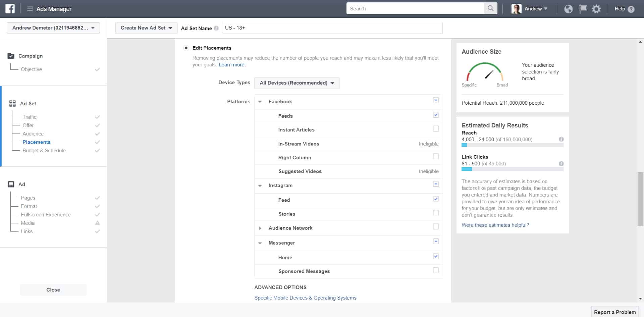Click the Campaign checkbox icon in sidebar
This screenshot has height=317, width=644.
11,56
